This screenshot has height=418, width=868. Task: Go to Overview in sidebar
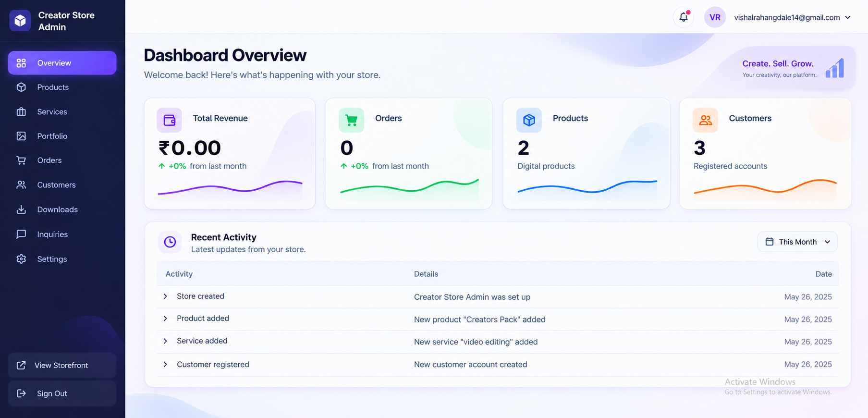[62, 63]
